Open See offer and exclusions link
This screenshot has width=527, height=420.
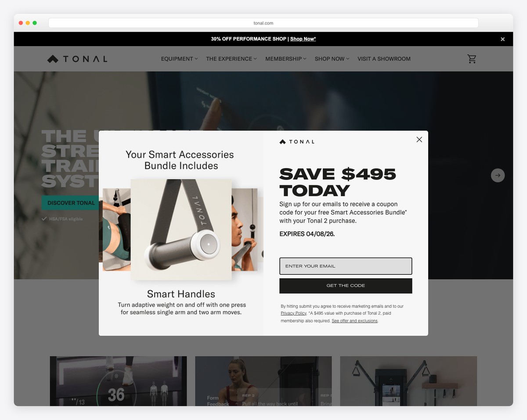click(x=354, y=321)
